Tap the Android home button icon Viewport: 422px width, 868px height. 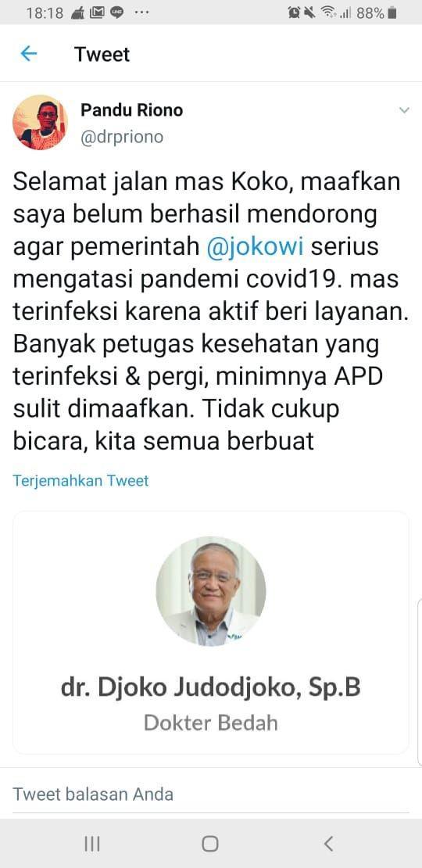point(210,843)
